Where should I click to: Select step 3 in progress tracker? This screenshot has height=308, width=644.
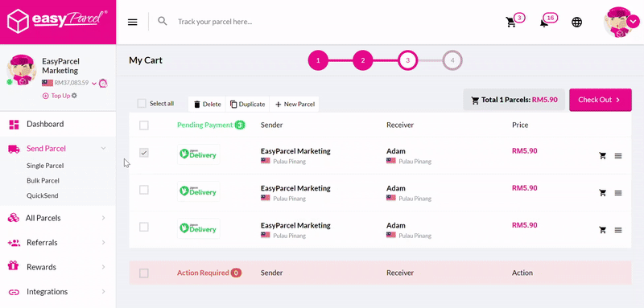point(408,60)
